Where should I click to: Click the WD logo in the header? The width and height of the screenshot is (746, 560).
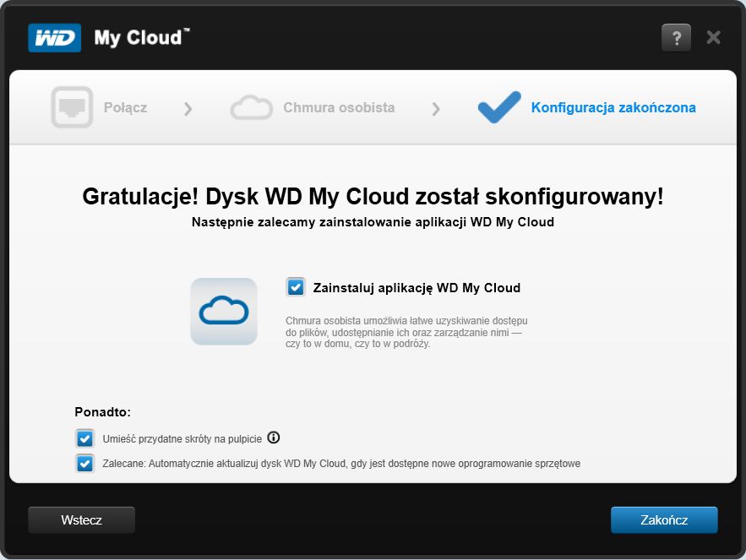[55, 38]
